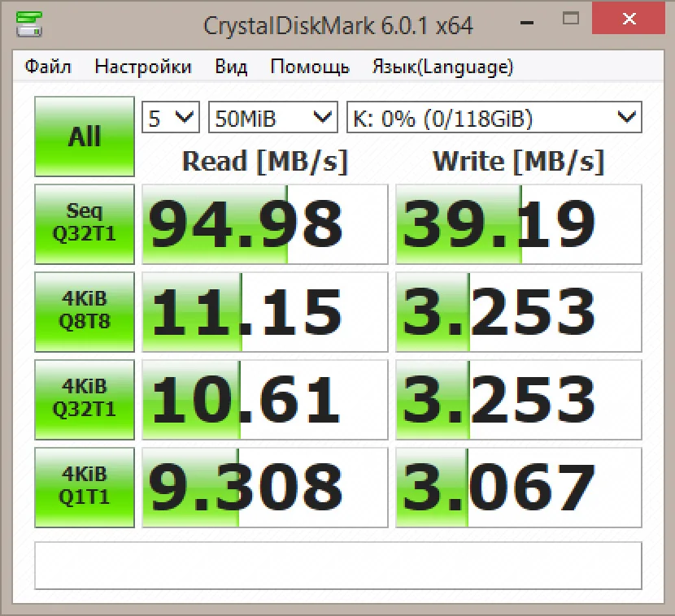Click the 4KiB Q1T1 read result 9.308
The height and width of the screenshot is (616, 675).
pos(265,488)
